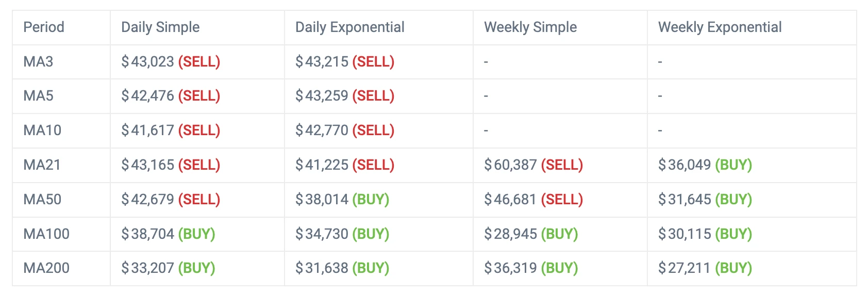Click the $60,387 MA21 Weekly Simple value
868x293 pixels.
coord(511,165)
